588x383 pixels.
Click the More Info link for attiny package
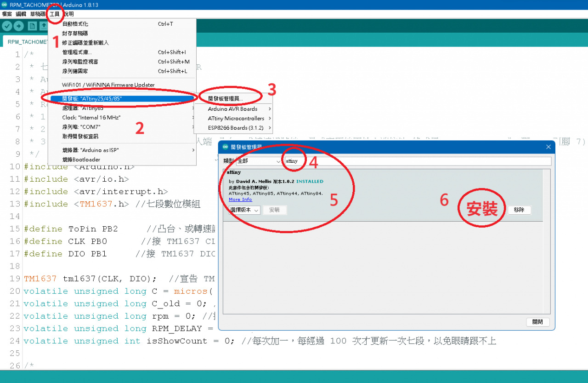[x=241, y=199]
